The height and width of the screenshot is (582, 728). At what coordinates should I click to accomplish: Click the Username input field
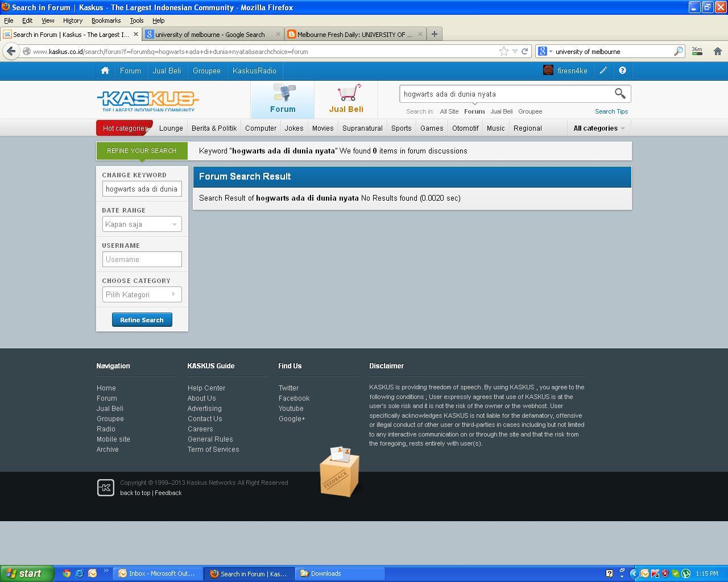pos(142,259)
